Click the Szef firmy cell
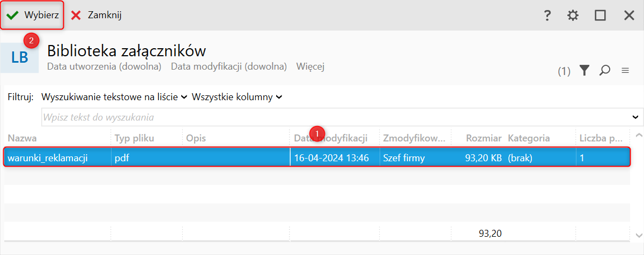644x255 pixels. pos(415,158)
